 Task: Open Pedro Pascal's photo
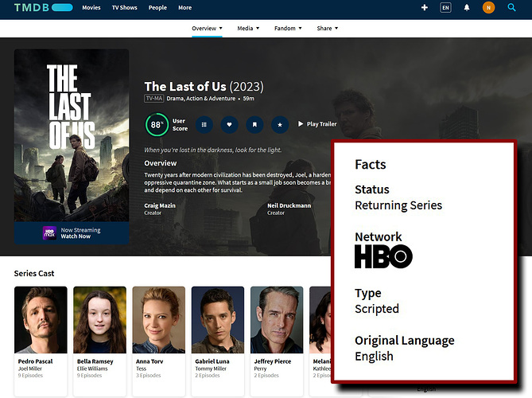point(41,320)
